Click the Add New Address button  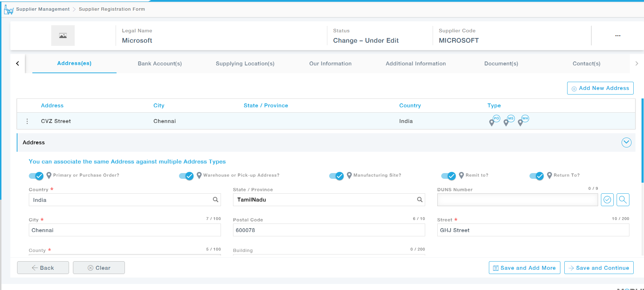tap(600, 88)
